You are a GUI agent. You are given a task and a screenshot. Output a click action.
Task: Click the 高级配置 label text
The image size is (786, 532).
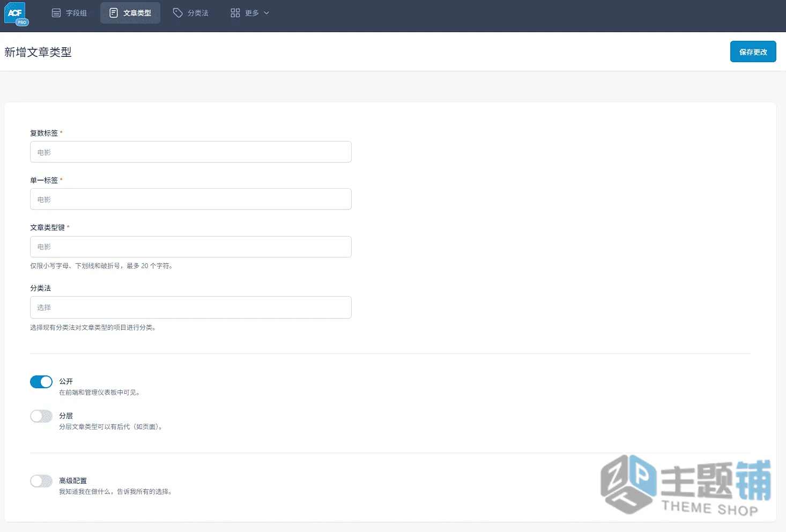(x=73, y=481)
